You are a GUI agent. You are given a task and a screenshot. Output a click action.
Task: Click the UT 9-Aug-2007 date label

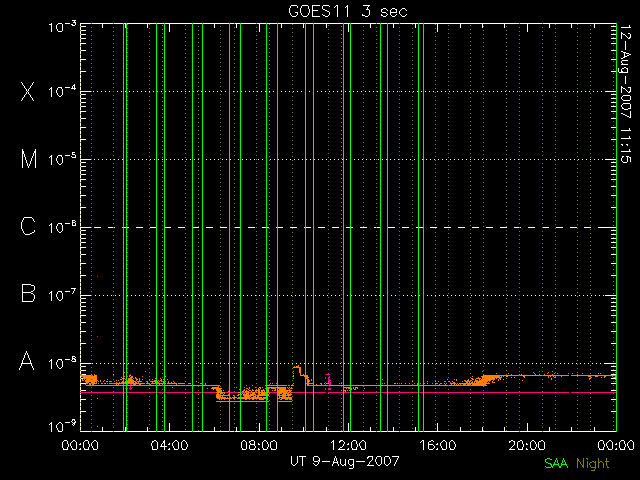coord(345,461)
